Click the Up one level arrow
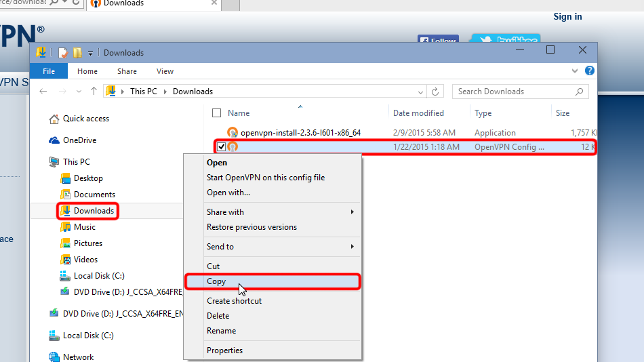Screen dimensions: 644x362 click(x=94, y=92)
